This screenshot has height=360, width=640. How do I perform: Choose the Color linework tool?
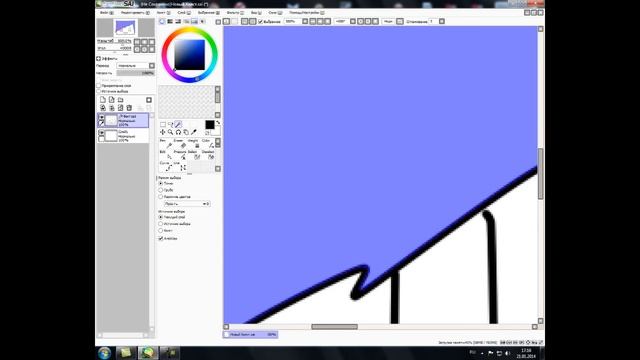pyautogui.click(x=208, y=144)
